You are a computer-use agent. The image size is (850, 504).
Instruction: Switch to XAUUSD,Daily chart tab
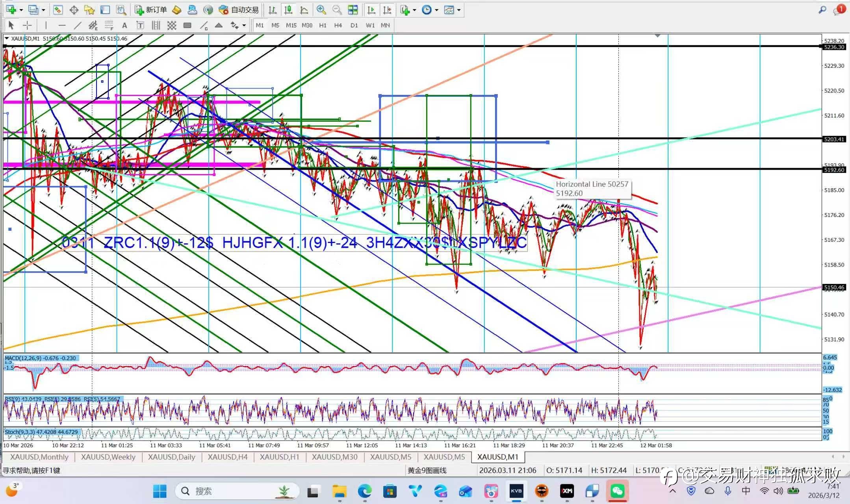coord(171,457)
